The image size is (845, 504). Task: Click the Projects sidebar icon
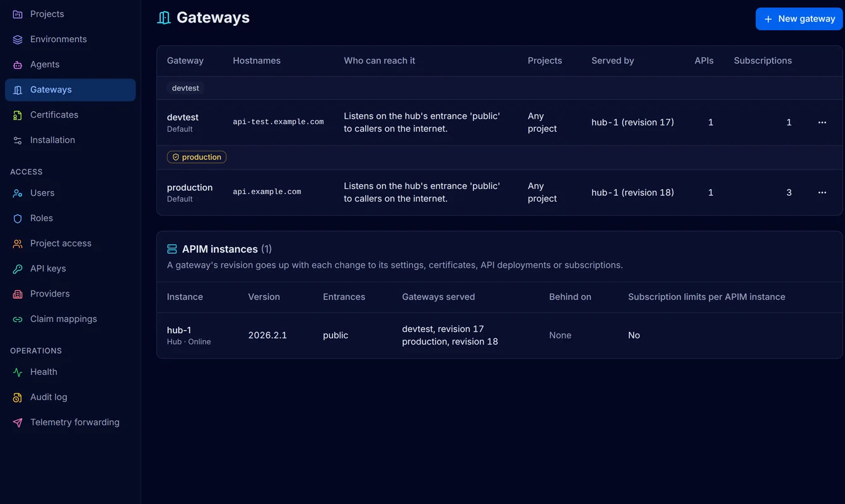coord(18,14)
